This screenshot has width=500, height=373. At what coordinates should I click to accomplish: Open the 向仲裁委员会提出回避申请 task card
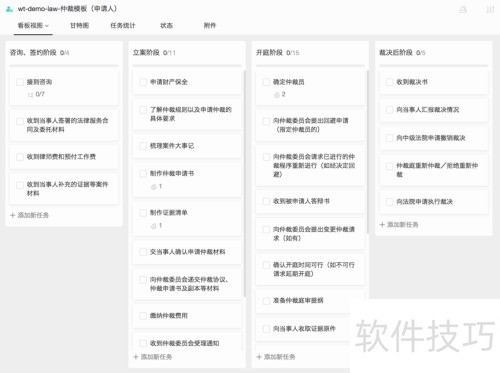(x=310, y=125)
